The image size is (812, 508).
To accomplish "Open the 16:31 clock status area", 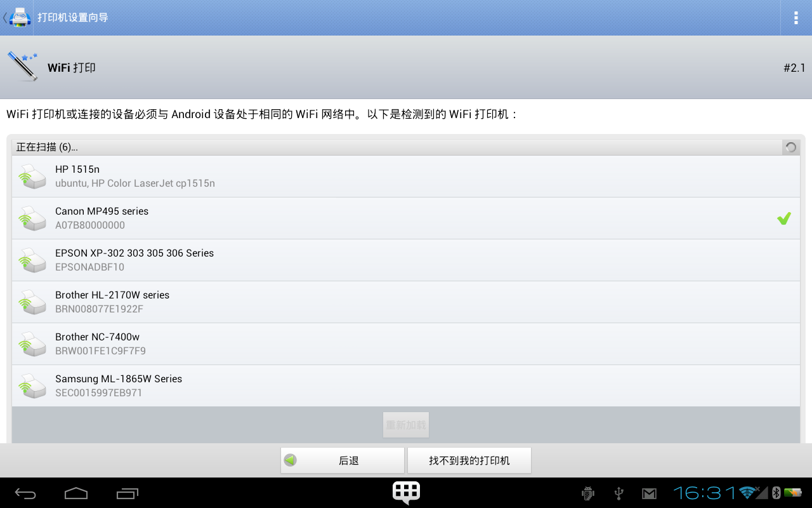I will pos(705,493).
